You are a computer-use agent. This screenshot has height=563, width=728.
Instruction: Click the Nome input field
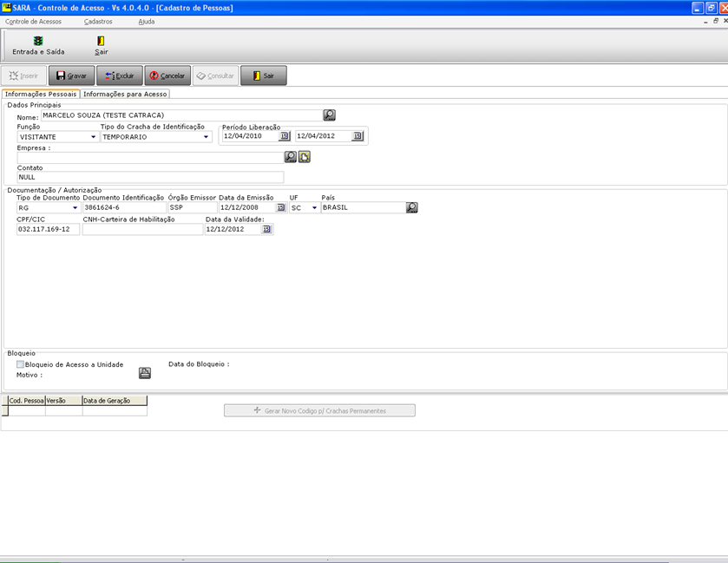(x=181, y=115)
